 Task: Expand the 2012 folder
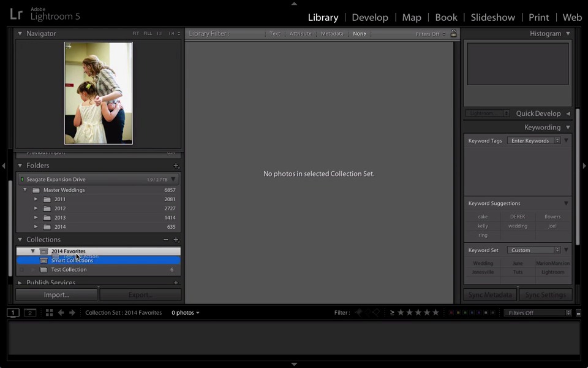(x=36, y=209)
